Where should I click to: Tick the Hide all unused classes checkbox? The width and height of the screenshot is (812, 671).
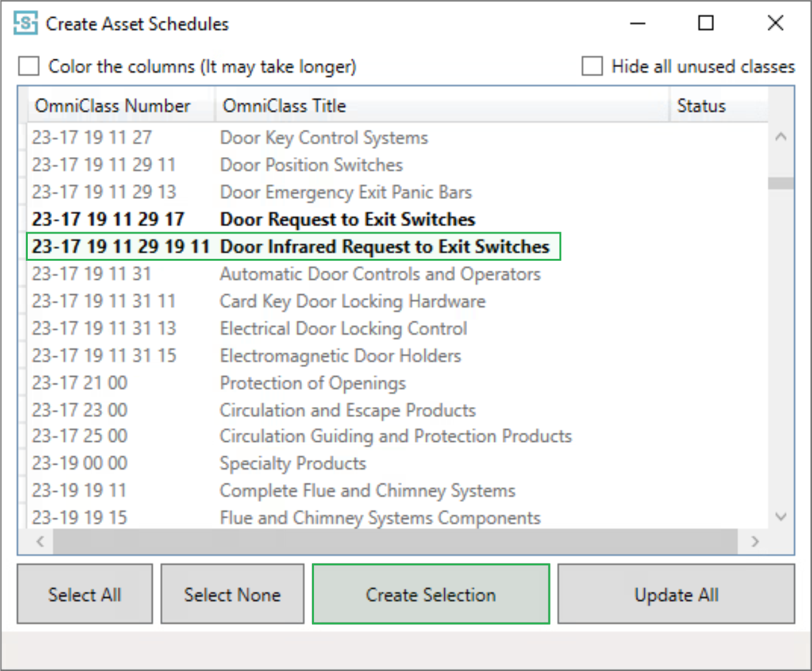tap(592, 66)
